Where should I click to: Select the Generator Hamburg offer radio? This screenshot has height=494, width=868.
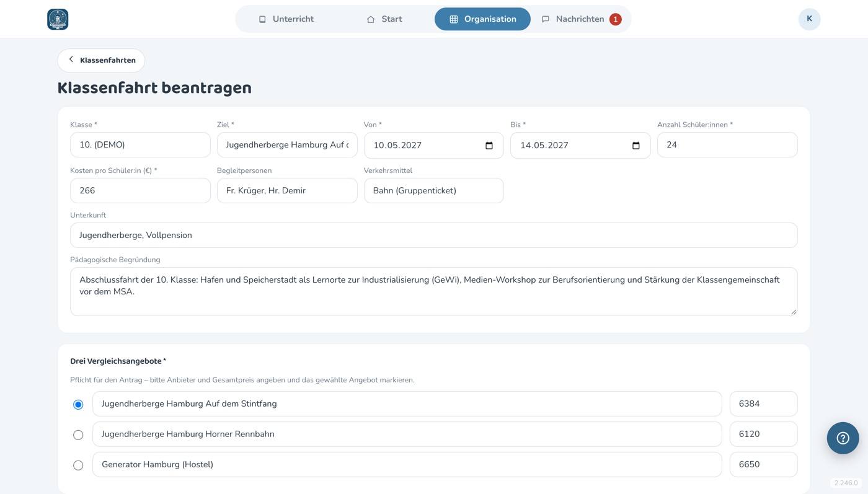point(78,465)
